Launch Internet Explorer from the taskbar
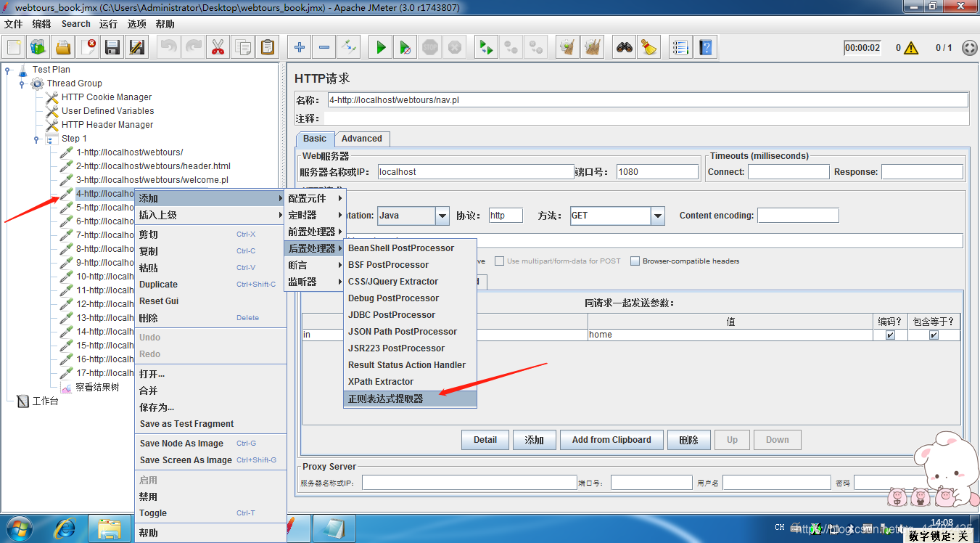The width and height of the screenshot is (980, 543). click(x=65, y=529)
